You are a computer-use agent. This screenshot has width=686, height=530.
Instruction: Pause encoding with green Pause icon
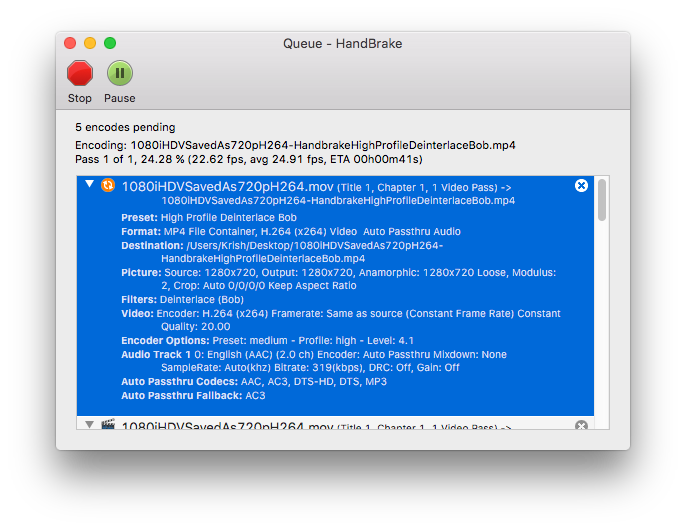click(119, 73)
